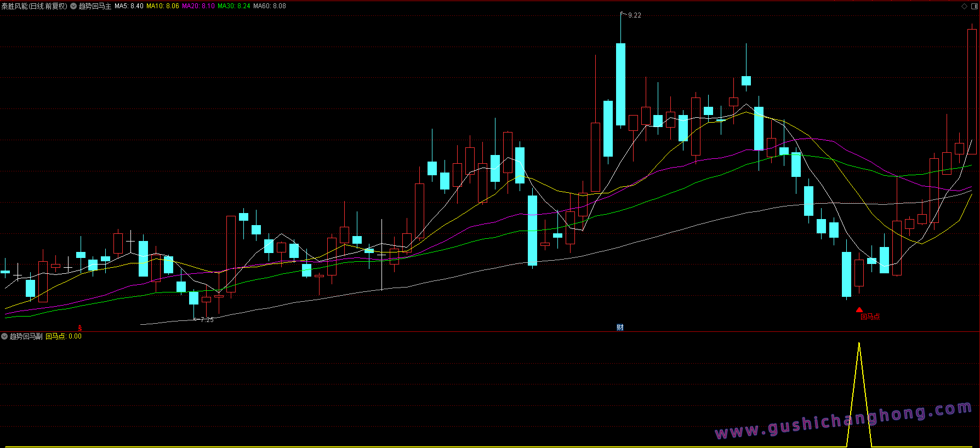
Task: Click the 9.22 high price label
Action: coord(634,15)
